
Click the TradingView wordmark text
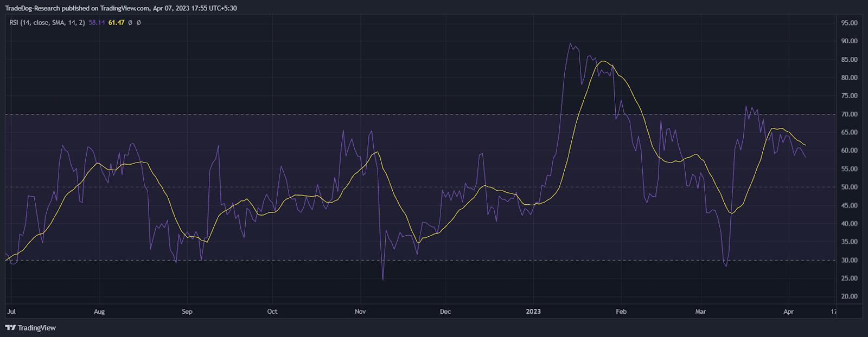37,328
